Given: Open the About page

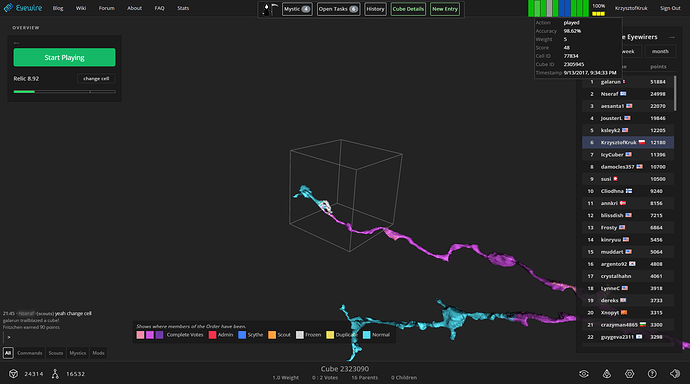Looking at the screenshot, I should pyautogui.click(x=135, y=8).
